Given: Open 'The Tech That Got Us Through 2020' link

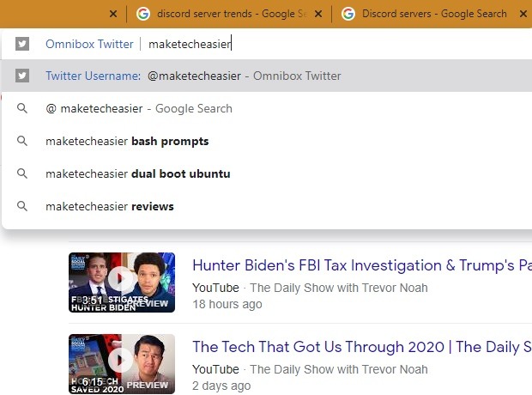Looking at the screenshot, I should [362, 347].
